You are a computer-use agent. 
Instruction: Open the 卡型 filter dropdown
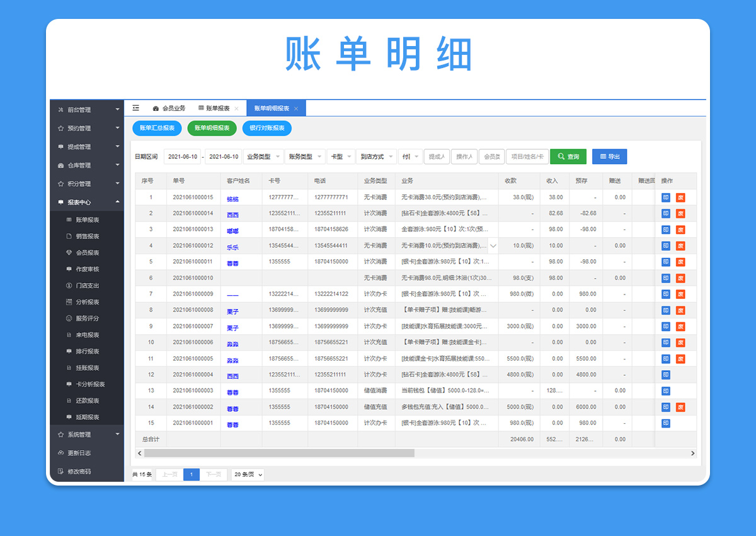point(340,156)
